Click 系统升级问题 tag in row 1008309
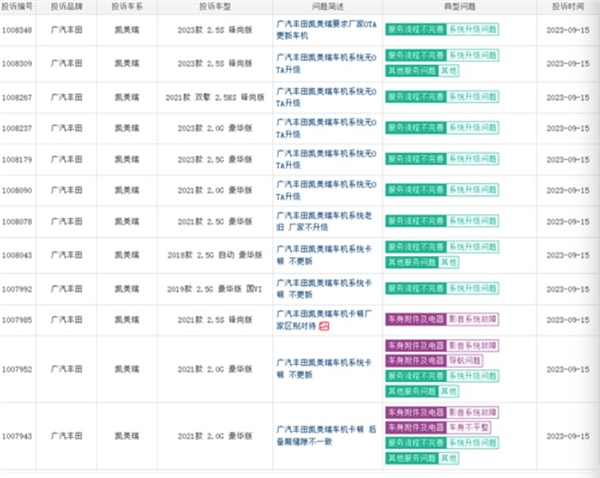600x478 pixels. [x=473, y=56]
